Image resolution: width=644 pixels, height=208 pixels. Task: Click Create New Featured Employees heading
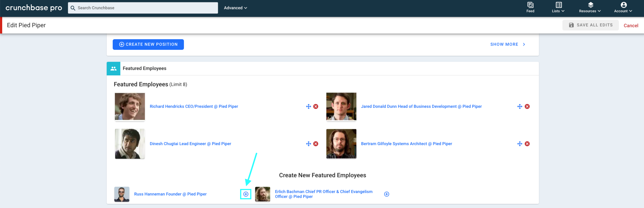coord(323,175)
